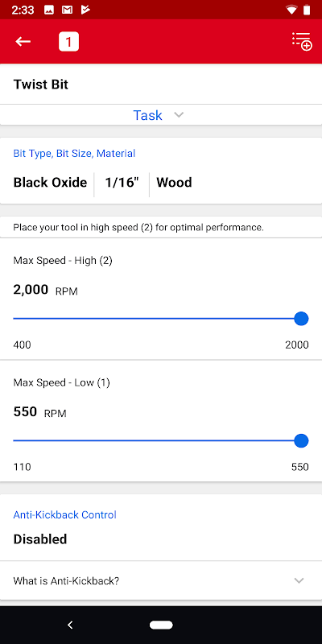Tap the image notification icon in the status bar
Screen dimensions: 322x644
click(49, 10)
